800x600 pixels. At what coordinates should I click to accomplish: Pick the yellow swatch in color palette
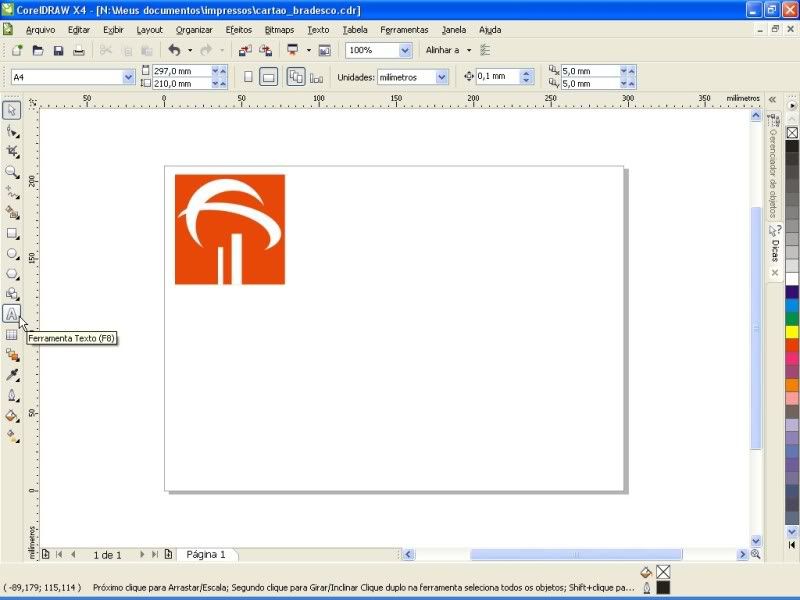coord(792,332)
